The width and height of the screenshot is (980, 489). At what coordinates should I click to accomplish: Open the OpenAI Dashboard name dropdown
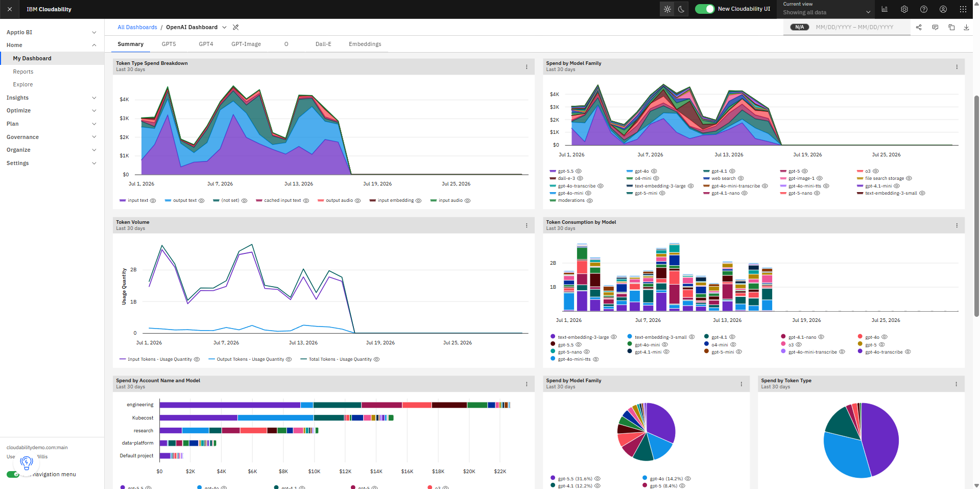coord(224,28)
